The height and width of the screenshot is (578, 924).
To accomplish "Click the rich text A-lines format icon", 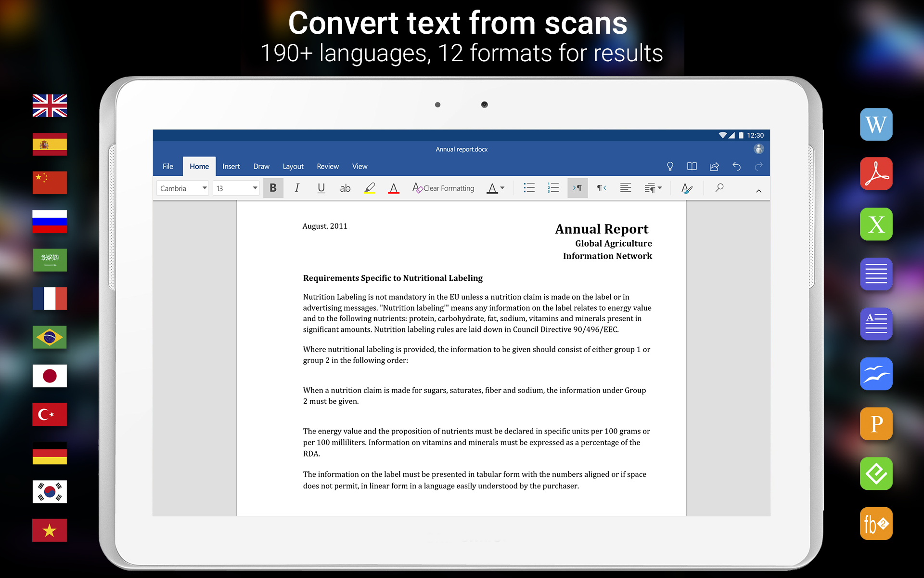I will 876,324.
